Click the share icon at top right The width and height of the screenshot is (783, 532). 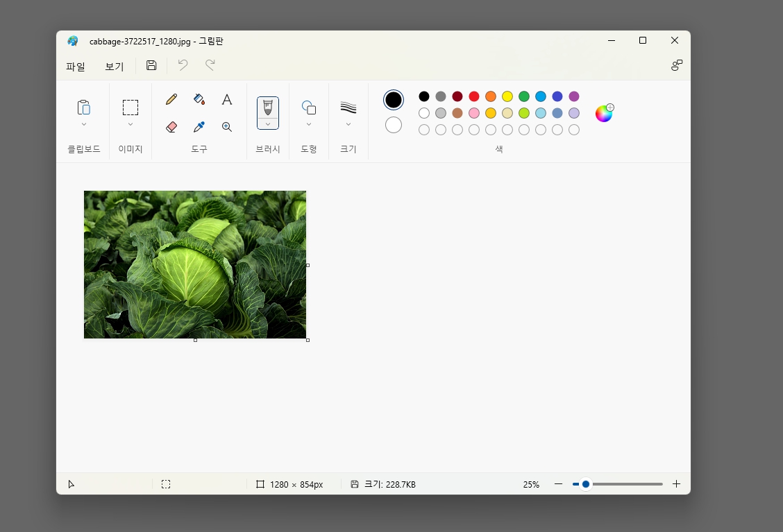677,65
